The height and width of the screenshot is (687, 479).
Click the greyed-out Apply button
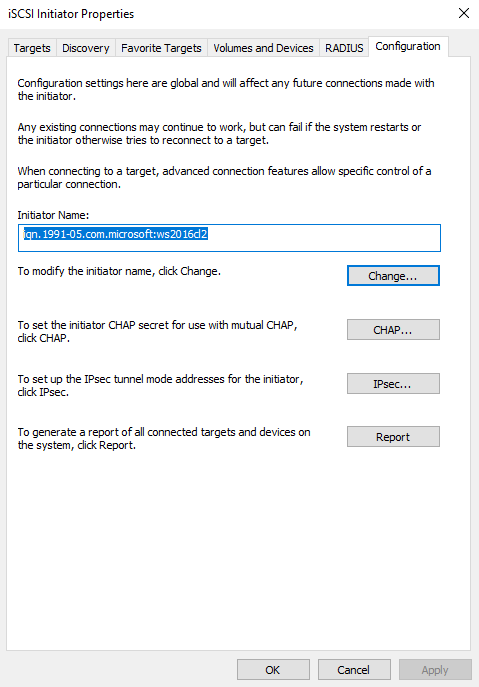[435, 670]
